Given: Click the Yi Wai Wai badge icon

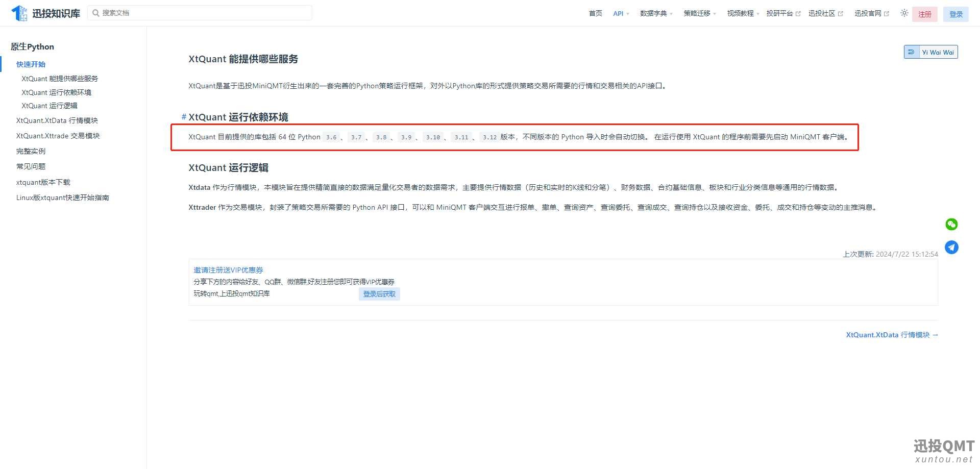Looking at the screenshot, I should [912, 52].
